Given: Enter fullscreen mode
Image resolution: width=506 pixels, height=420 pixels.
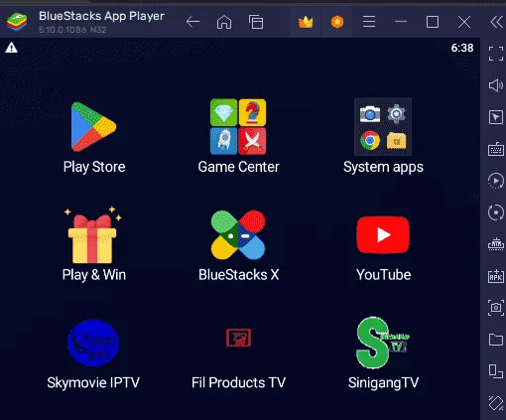Looking at the screenshot, I should pyautogui.click(x=496, y=54).
